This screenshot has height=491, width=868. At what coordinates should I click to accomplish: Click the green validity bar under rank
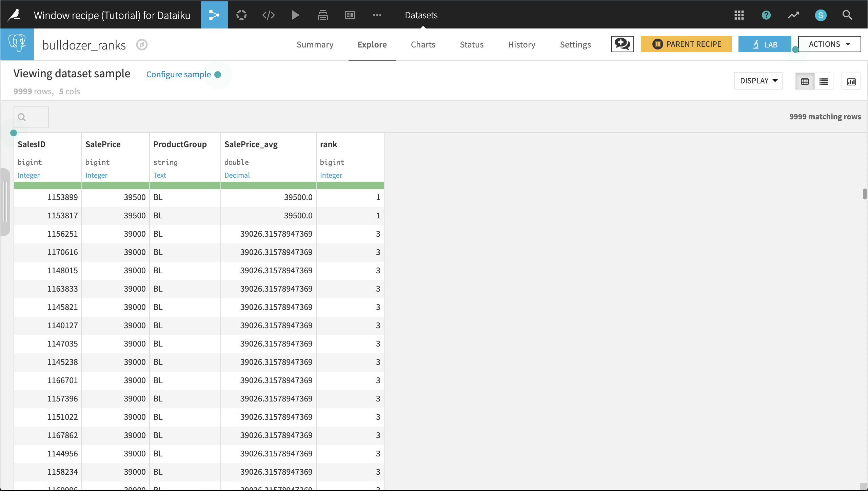(350, 185)
